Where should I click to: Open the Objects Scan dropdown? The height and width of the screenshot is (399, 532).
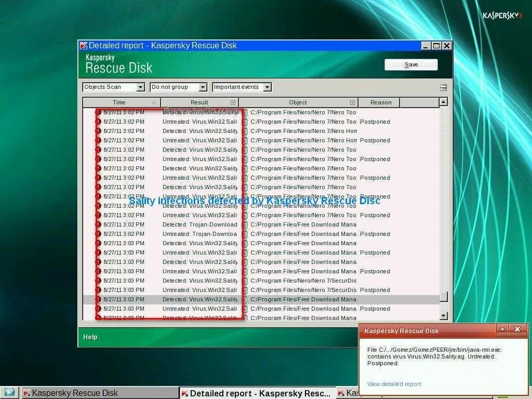coord(113,87)
